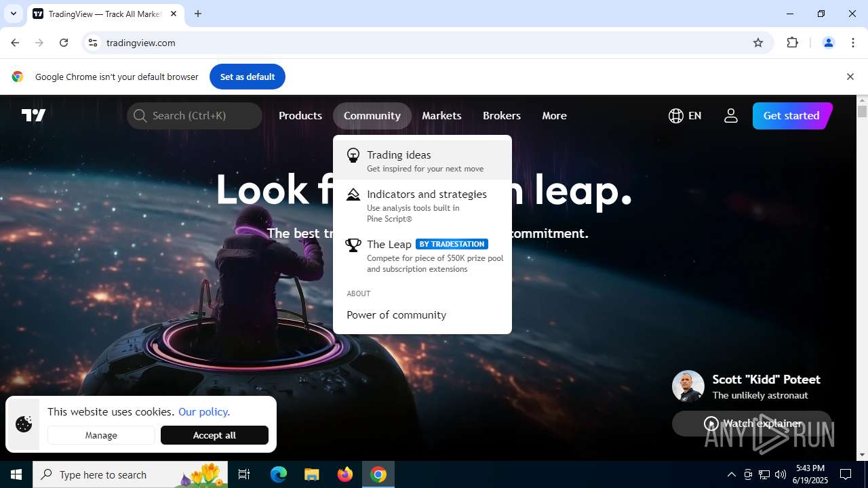
Task: Click the cookie icon in banner
Action: (x=24, y=424)
